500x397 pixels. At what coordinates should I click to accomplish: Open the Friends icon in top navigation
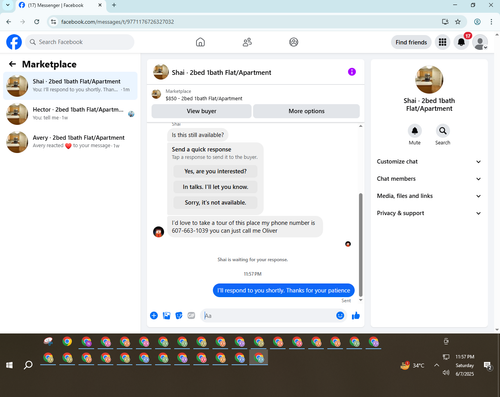click(247, 42)
